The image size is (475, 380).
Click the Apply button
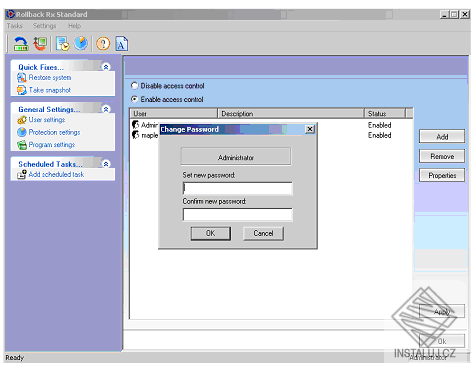click(x=442, y=312)
